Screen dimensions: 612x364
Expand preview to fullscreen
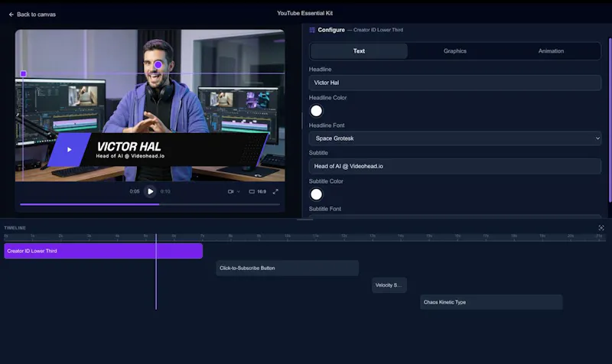(275, 191)
